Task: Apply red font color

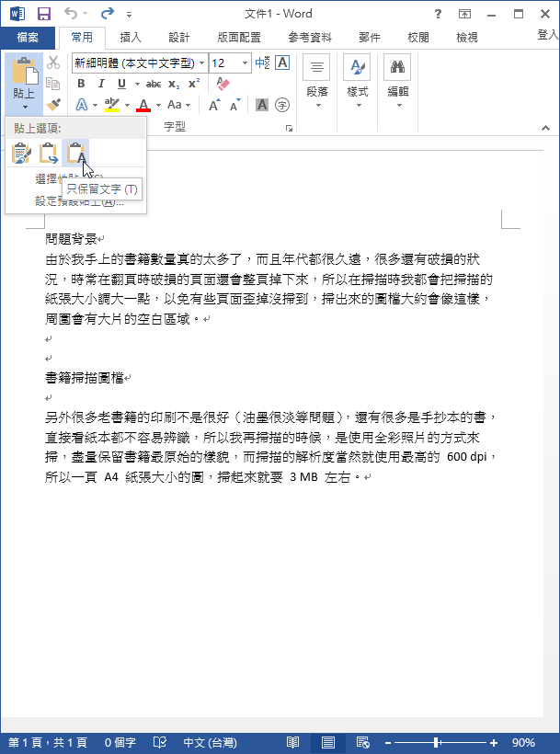Action: (x=143, y=105)
